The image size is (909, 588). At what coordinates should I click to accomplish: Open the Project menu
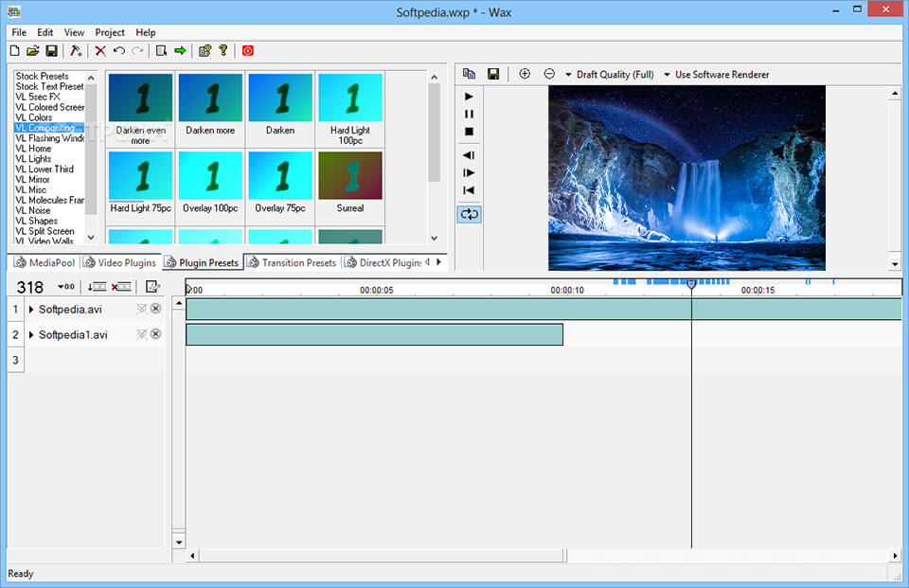pos(110,32)
